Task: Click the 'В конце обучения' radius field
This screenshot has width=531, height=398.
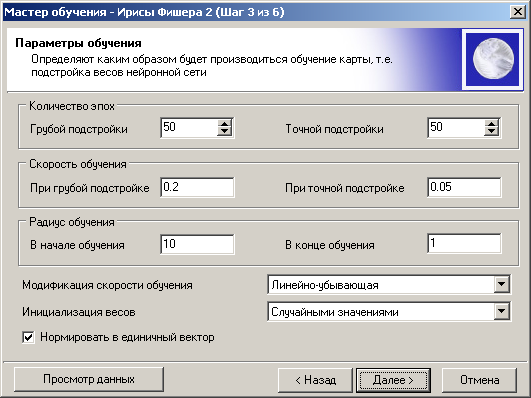Action: (464, 243)
